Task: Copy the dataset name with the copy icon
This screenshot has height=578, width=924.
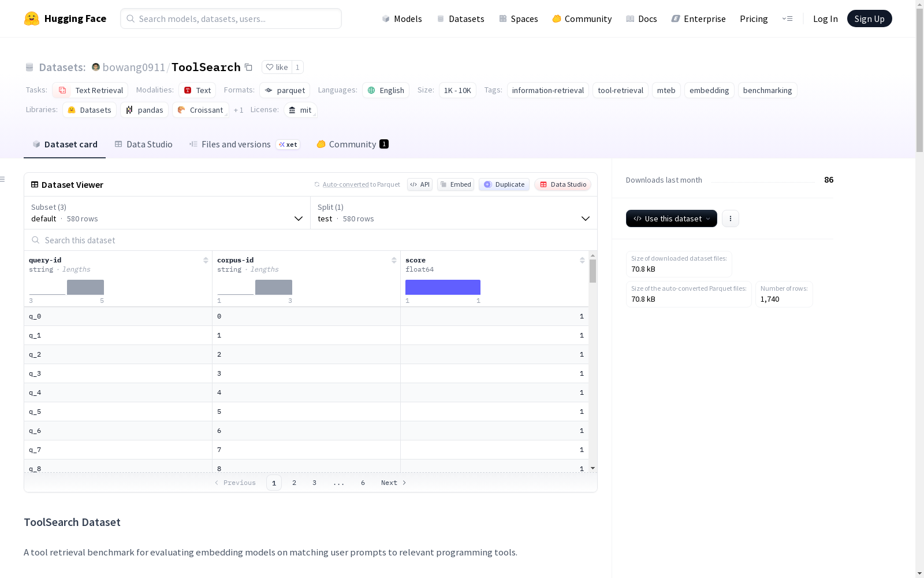Action: 248,67
